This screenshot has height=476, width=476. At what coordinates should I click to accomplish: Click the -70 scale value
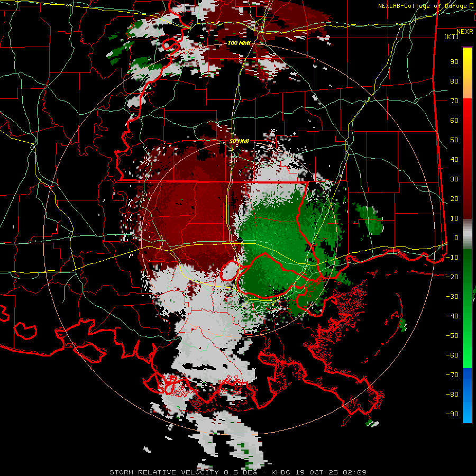point(452,374)
